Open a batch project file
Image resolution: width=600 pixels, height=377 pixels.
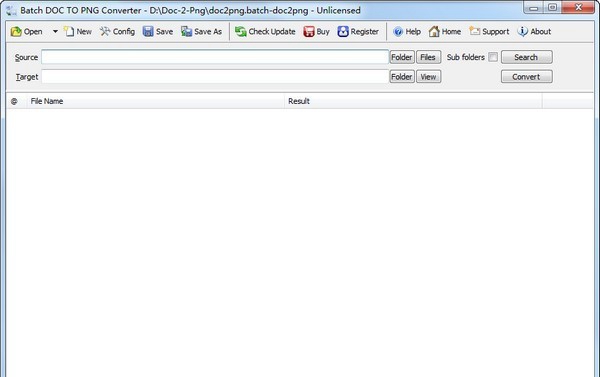pos(26,32)
